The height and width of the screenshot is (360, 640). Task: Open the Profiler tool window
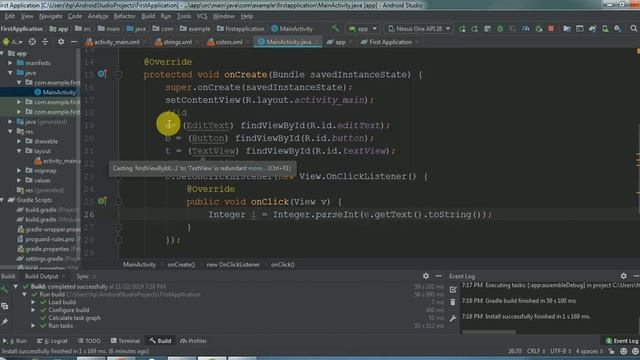pyautogui.click(x=193, y=341)
